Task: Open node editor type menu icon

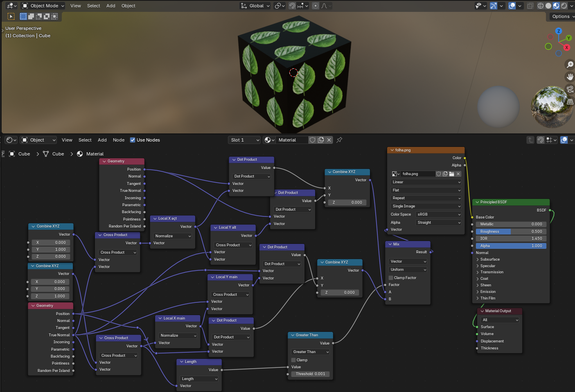Action: [11, 140]
